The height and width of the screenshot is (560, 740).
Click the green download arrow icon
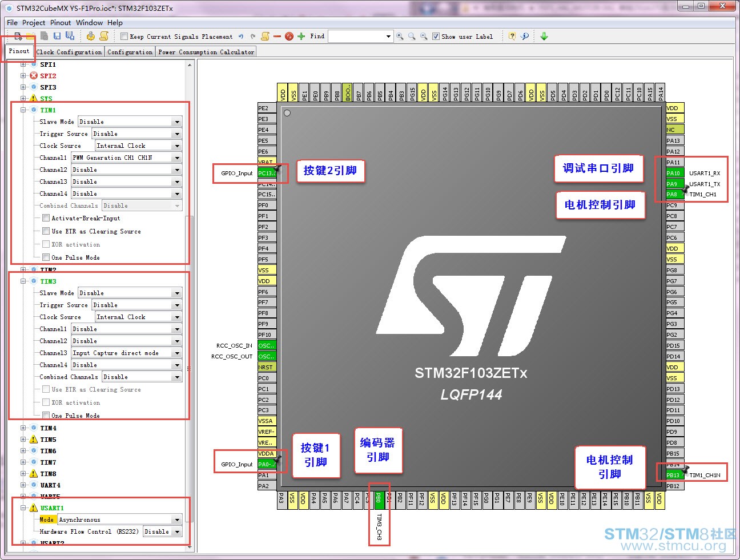[544, 37]
